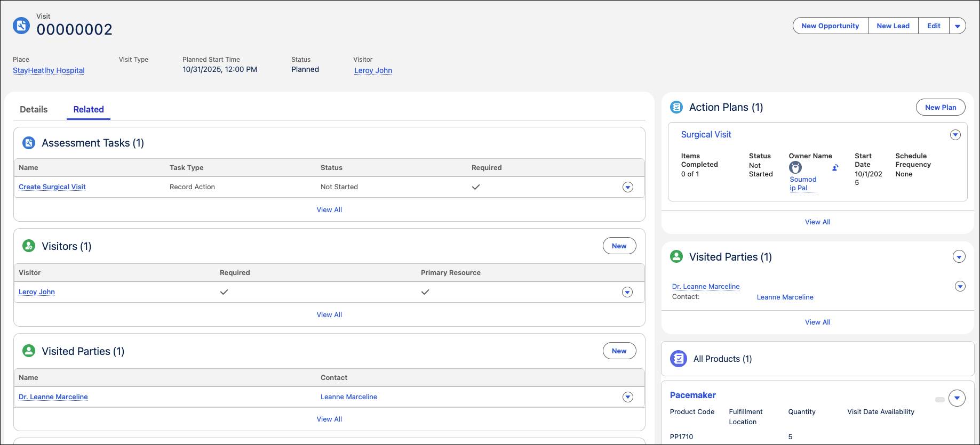Click Required checkmark in Leroy John row
Screen dimensions: 980x445
(x=224, y=292)
